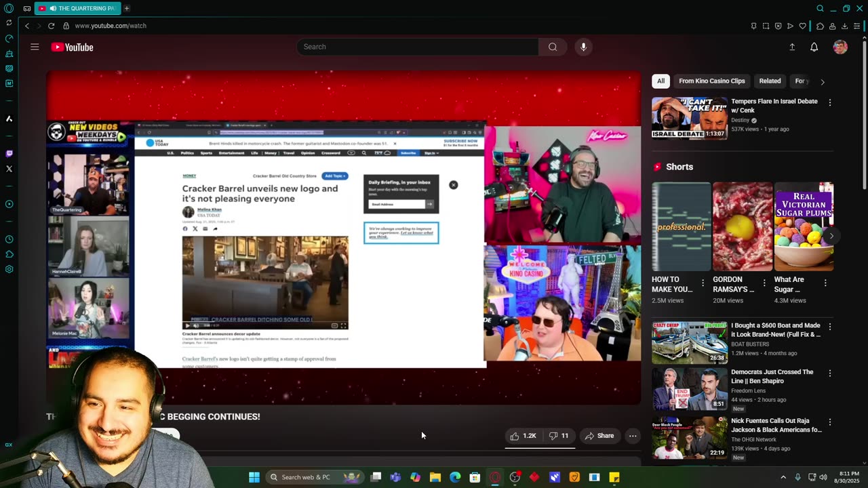Open options menu for GORDON RAMSAY'S short

tap(764, 283)
